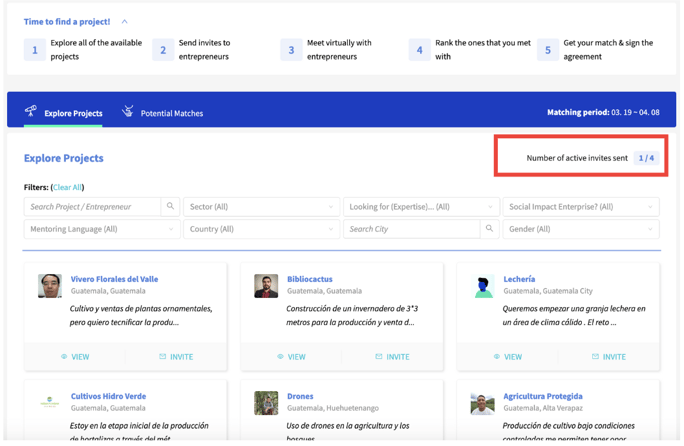Click the Cultivos Hidro Verde logo
The width and height of the screenshot is (684, 446).
pyautogui.click(x=50, y=403)
